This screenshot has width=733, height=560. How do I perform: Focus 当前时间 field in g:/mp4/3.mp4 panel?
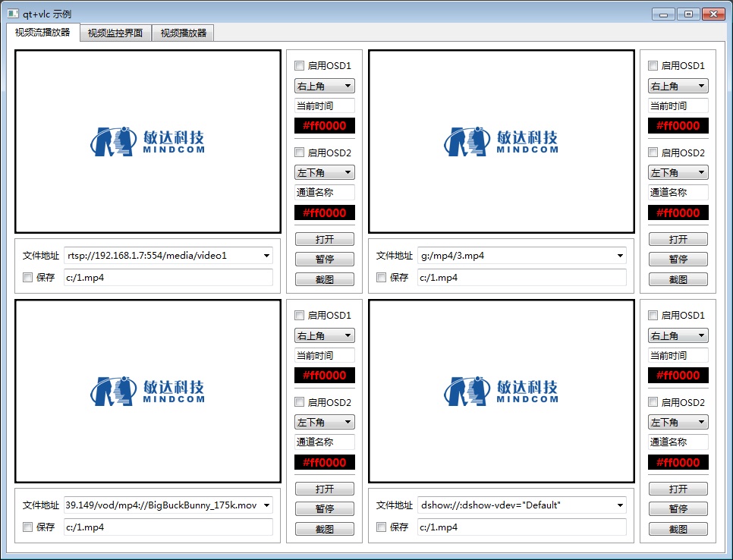pyautogui.click(x=678, y=105)
